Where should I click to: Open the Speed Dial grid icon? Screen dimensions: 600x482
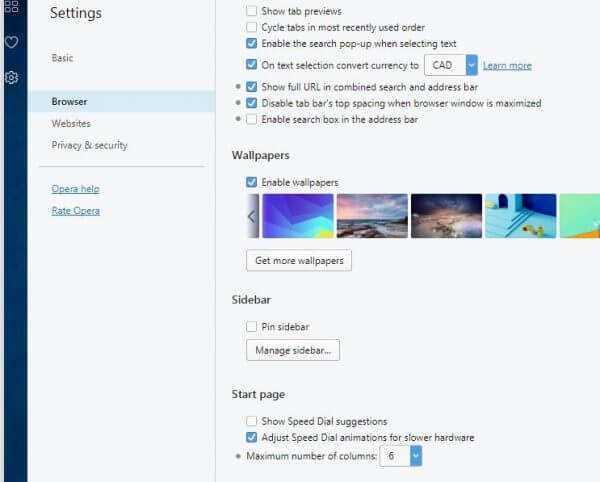[x=11, y=6]
